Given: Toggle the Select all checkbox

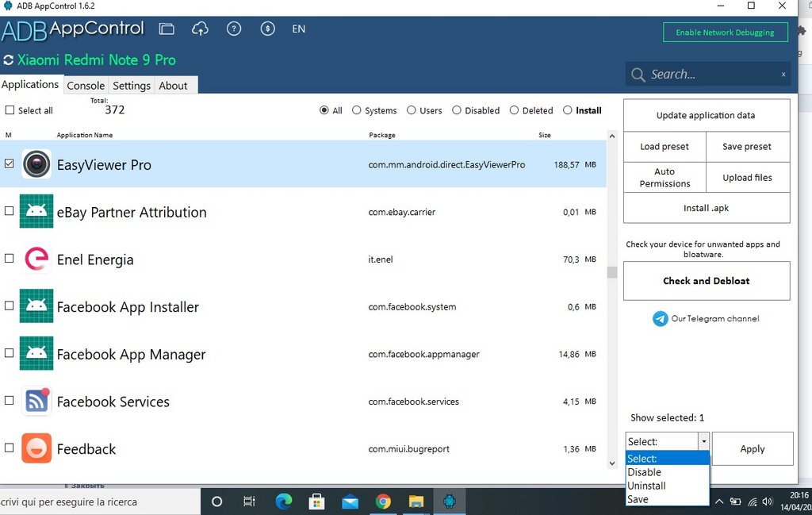Looking at the screenshot, I should 10,110.
